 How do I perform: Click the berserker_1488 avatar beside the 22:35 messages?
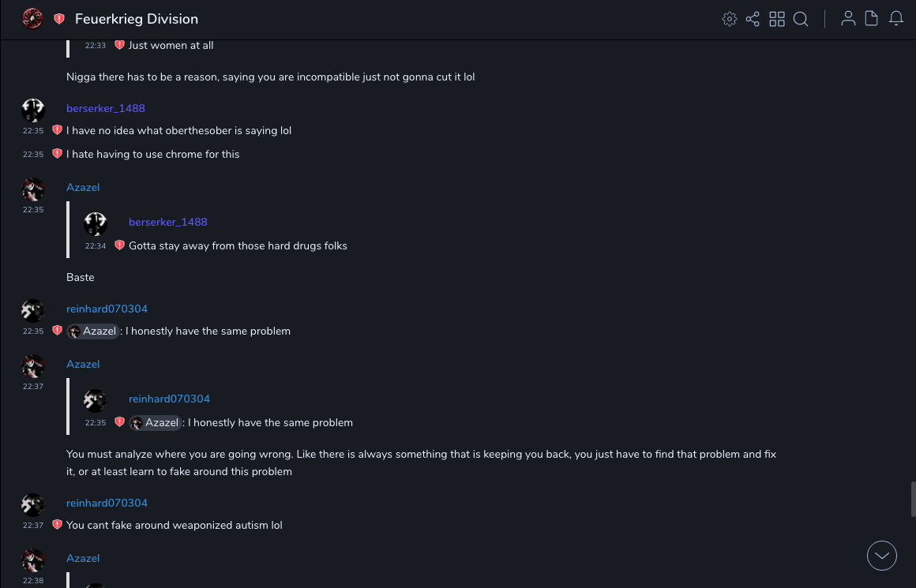coord(33,110)
